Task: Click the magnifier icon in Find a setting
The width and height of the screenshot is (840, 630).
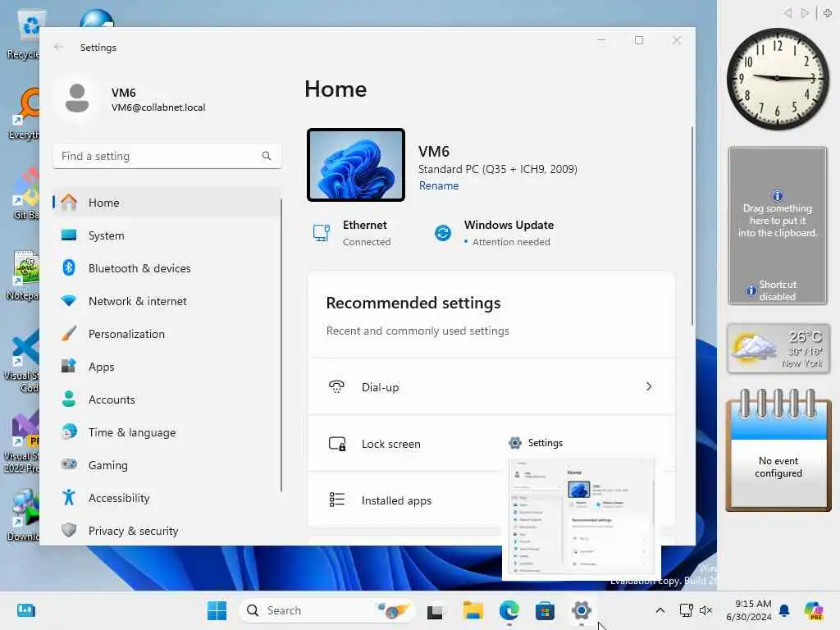Action: pyautogui.click(x=267, y=156)
